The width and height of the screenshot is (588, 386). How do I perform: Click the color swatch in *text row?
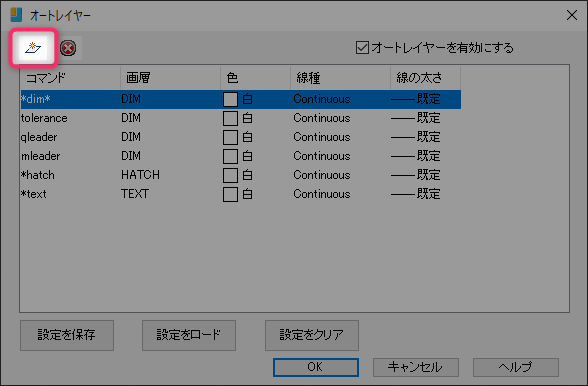[x=230, y=195]
